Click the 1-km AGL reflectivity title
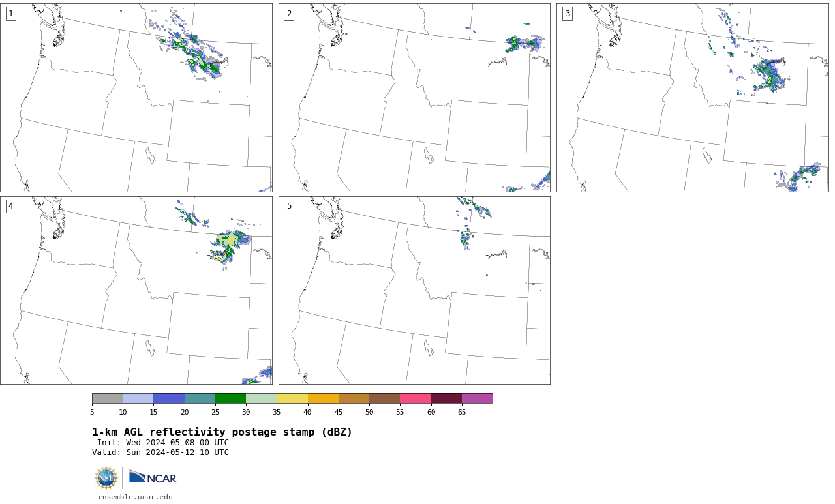835x504 pixels. tap(222, 432)
